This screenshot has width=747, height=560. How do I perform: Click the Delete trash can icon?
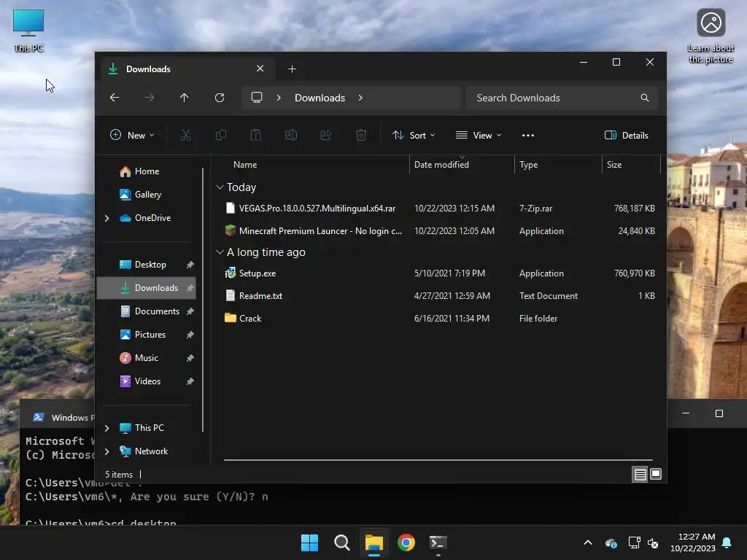(361, 135)
